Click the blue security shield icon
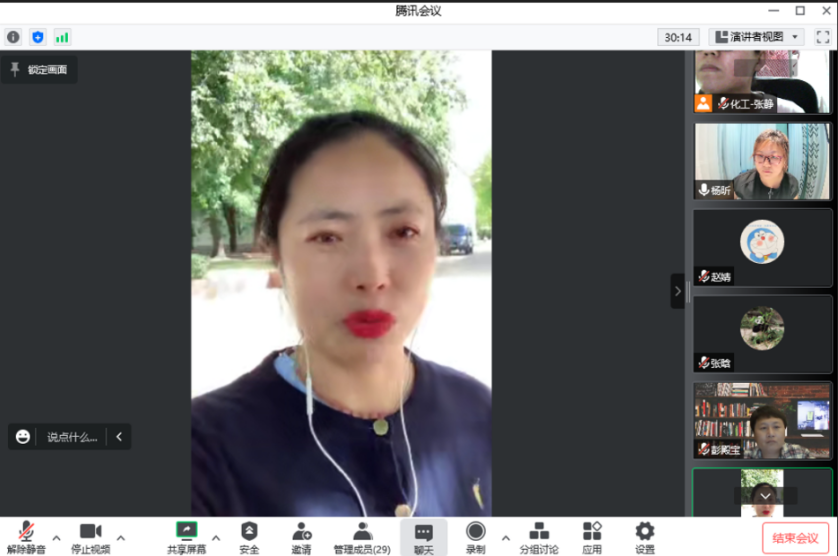This screenshot has height=556, width=838. [37, 37]
